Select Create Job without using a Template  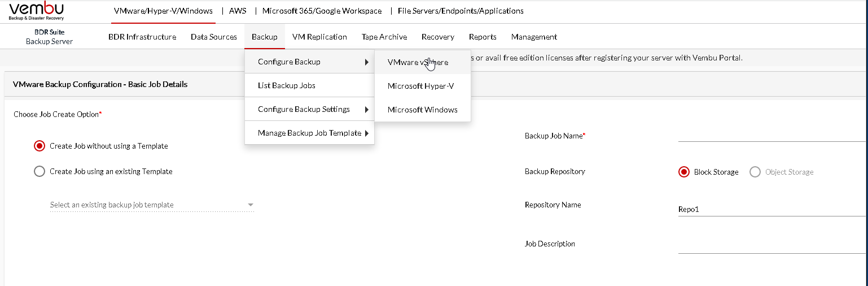[x=40, y=146]
